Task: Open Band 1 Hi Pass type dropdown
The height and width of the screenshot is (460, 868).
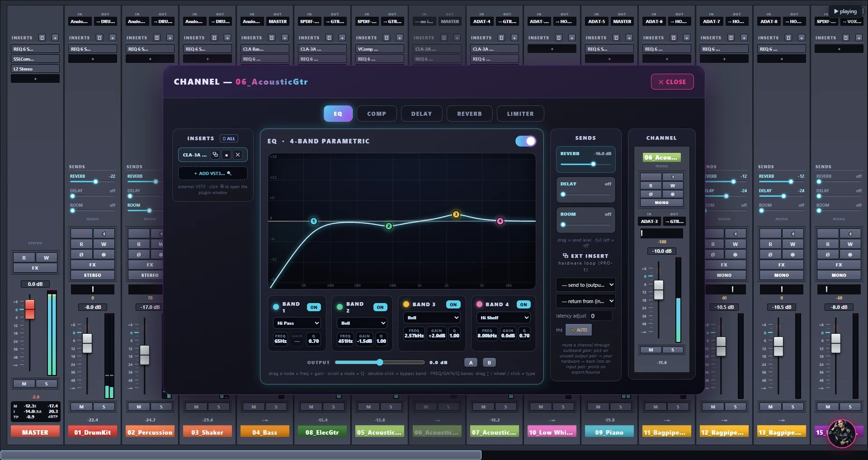Action: tap(297, 323)
